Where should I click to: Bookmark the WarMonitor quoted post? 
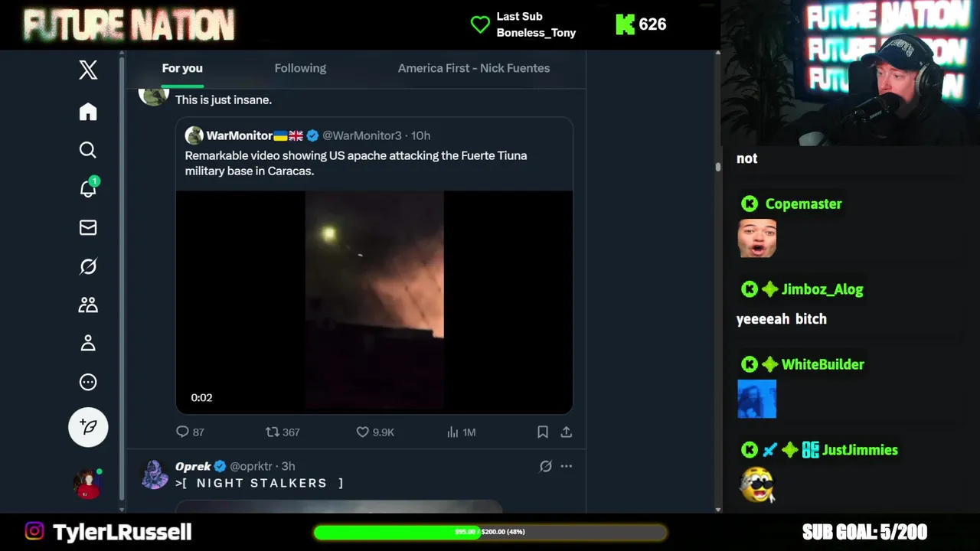tap(543, 432)
